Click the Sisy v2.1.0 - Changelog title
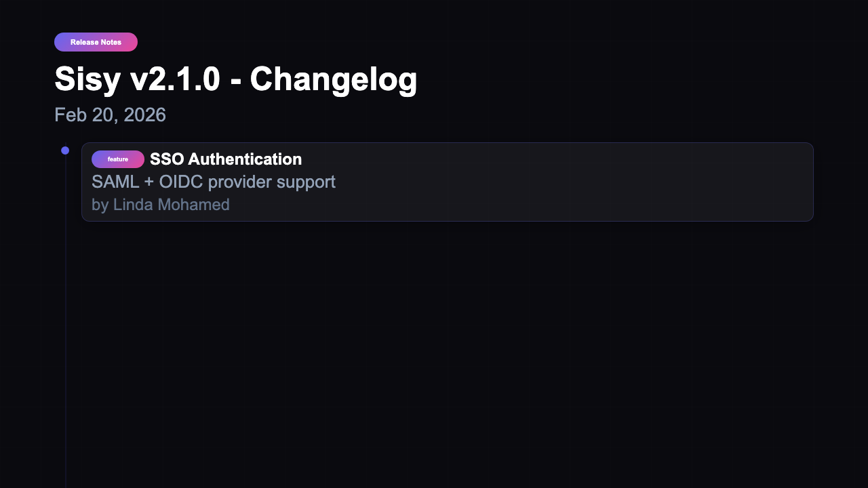868x488 pixels. pyautogui.click(x=235, y=79)
